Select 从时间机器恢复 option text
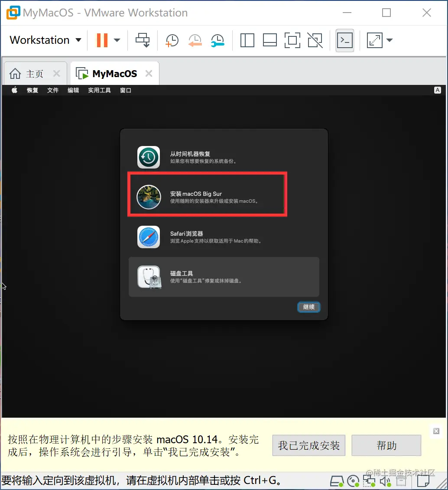 pyautogui.click(x=190, y=154)
